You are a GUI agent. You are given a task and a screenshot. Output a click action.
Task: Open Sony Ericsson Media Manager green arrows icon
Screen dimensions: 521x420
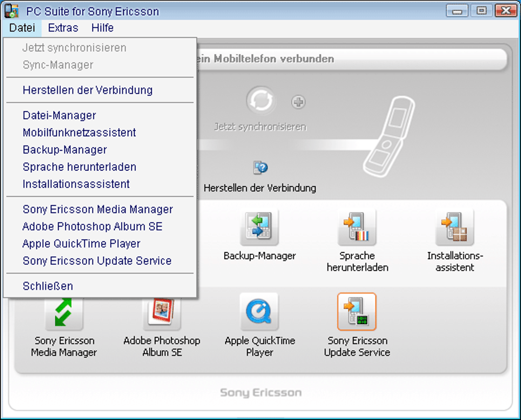point(64,313)
